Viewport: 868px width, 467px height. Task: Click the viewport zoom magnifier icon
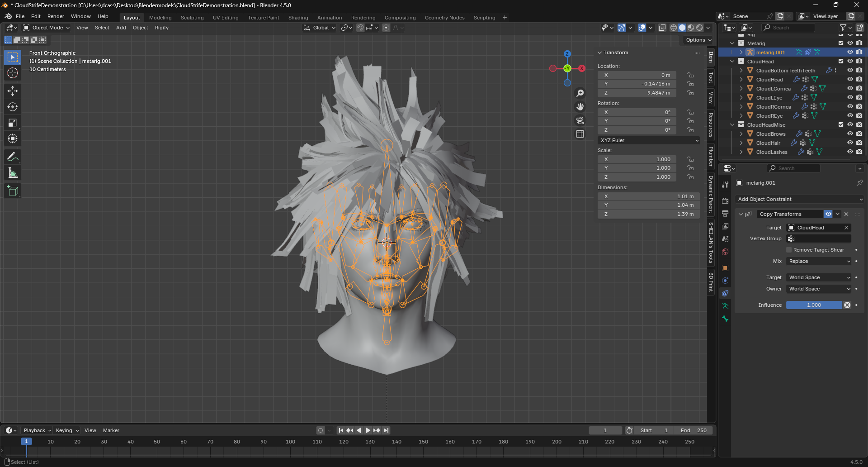[580, 93]
